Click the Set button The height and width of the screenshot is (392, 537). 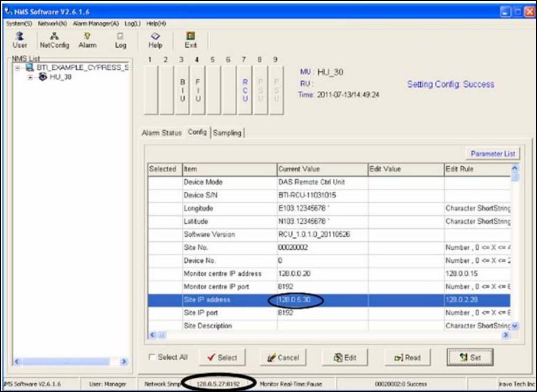(470, 357)
